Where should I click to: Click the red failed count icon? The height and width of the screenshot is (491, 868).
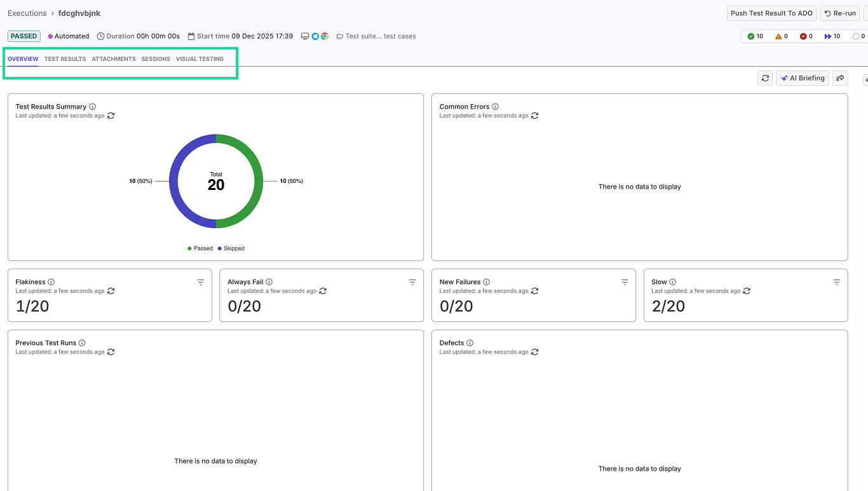pyautogui.click(x=803, y=36)
